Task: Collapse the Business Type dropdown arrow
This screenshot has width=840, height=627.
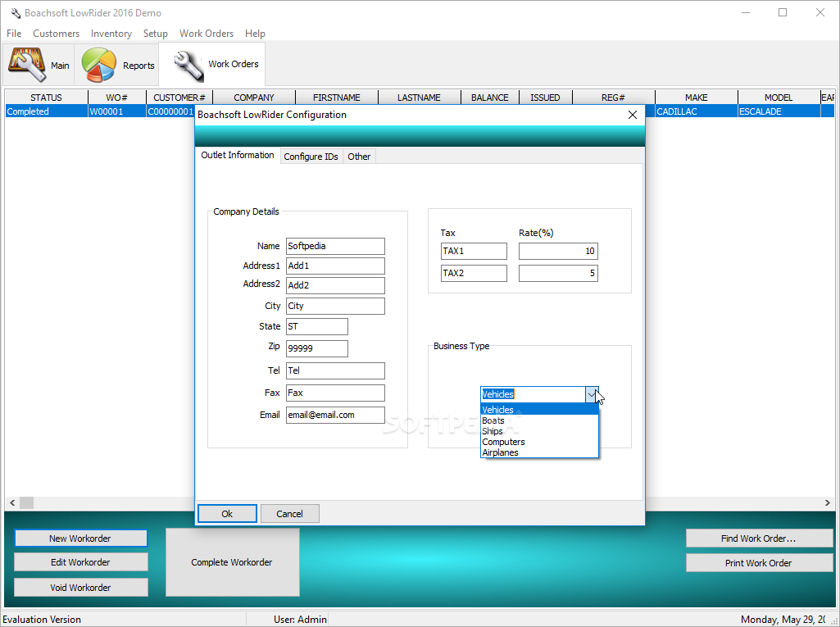Action: [592, 394]
